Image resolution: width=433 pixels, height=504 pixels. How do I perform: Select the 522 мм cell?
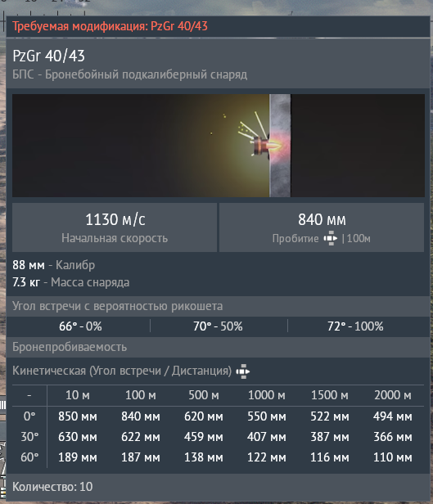coord(330,416)
